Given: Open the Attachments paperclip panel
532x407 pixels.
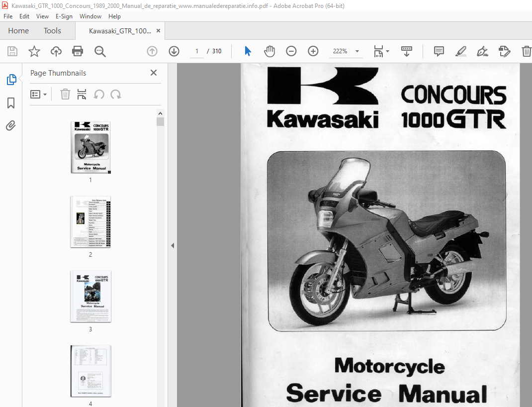Looking at the screenshot, I should [11, 125].
